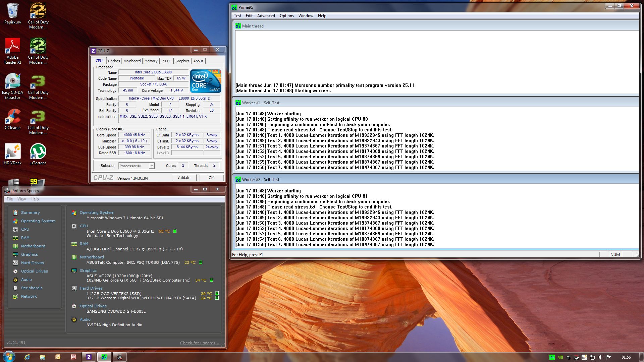
Task: Click the network icon in the system tray
Action: point(592,357)
